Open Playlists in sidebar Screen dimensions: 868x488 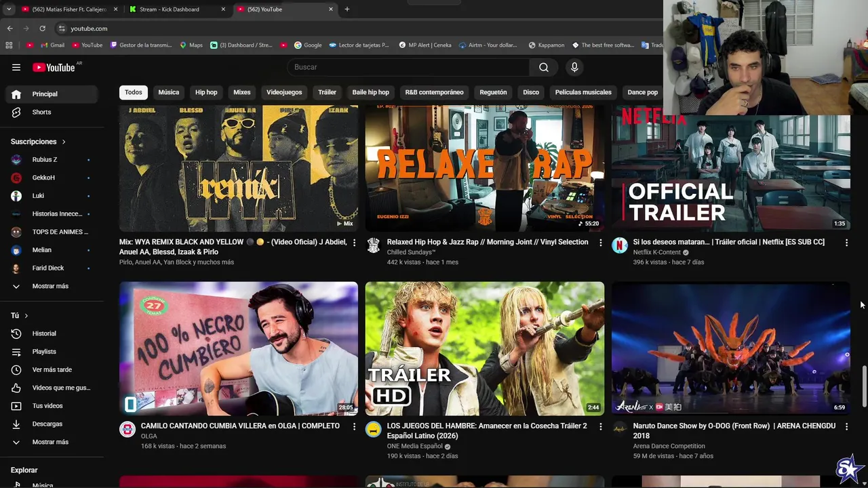[x=52, y=352]
